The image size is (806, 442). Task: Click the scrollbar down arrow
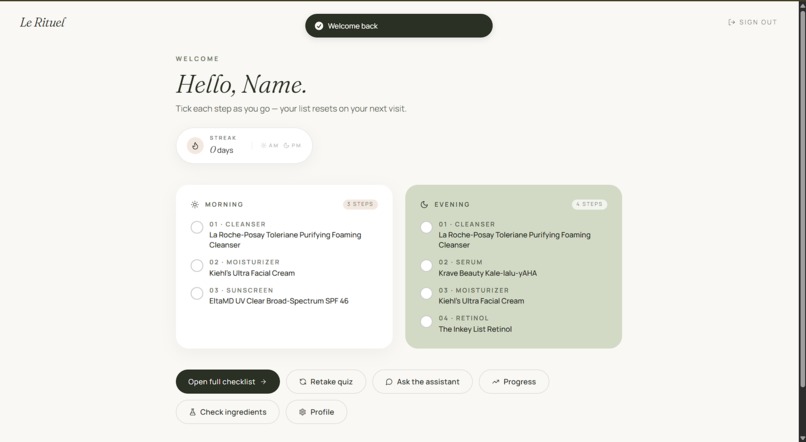tap(802, 438)
